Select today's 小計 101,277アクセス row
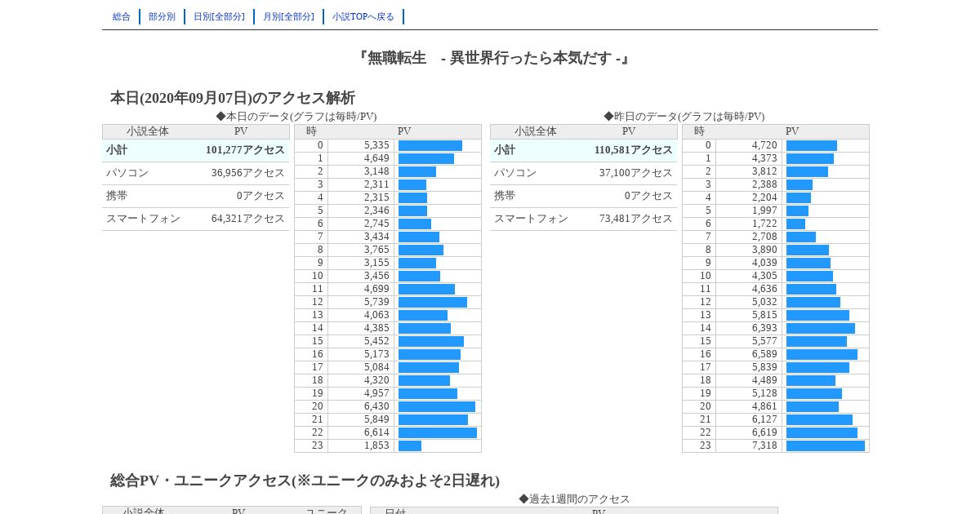The image size is (980, 514). tap(196, 150)
